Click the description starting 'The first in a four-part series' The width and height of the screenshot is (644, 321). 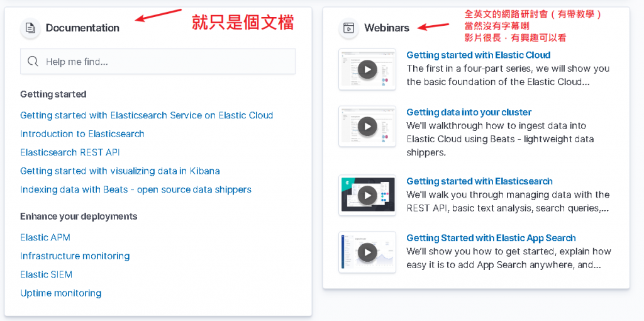click(x=508, y=76)
